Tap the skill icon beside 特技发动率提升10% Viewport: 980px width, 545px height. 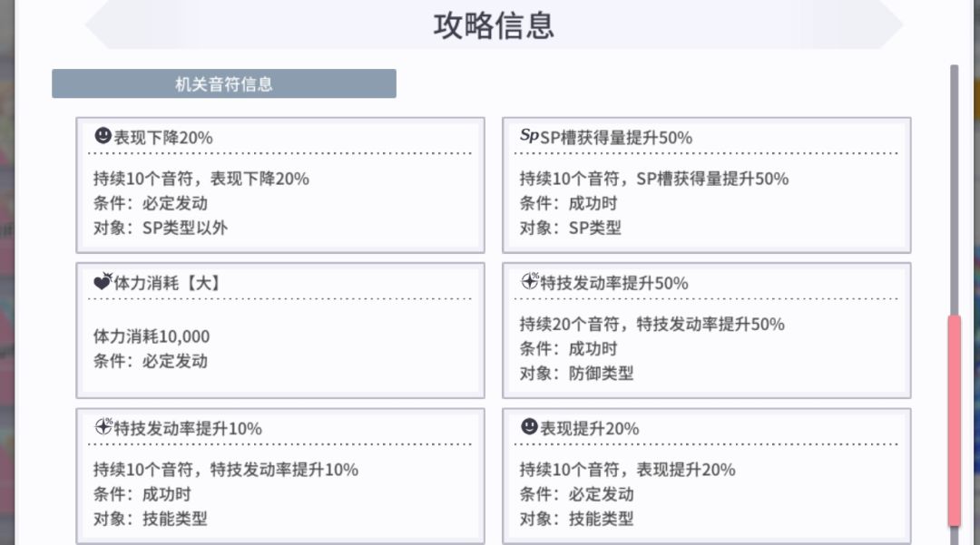tap(103, 427)
